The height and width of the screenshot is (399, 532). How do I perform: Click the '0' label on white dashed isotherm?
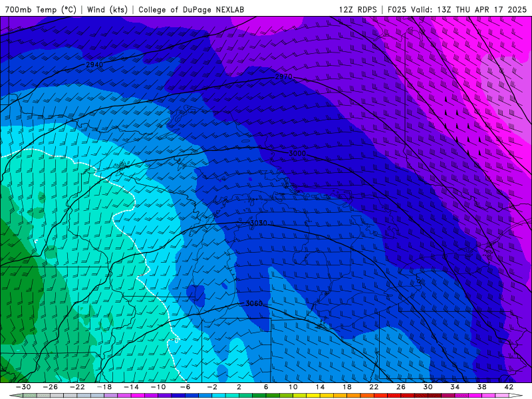click(176, 340)
